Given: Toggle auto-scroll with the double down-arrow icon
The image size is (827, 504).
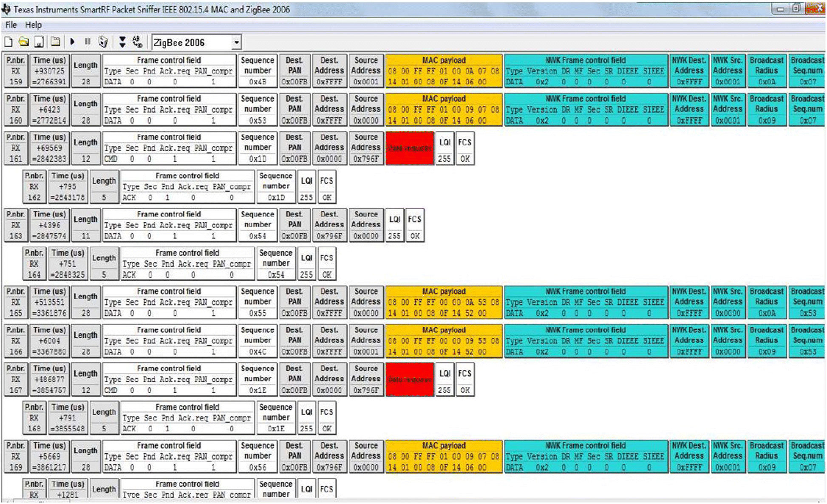Looking at the screenshot, I should tap(122, 42).
